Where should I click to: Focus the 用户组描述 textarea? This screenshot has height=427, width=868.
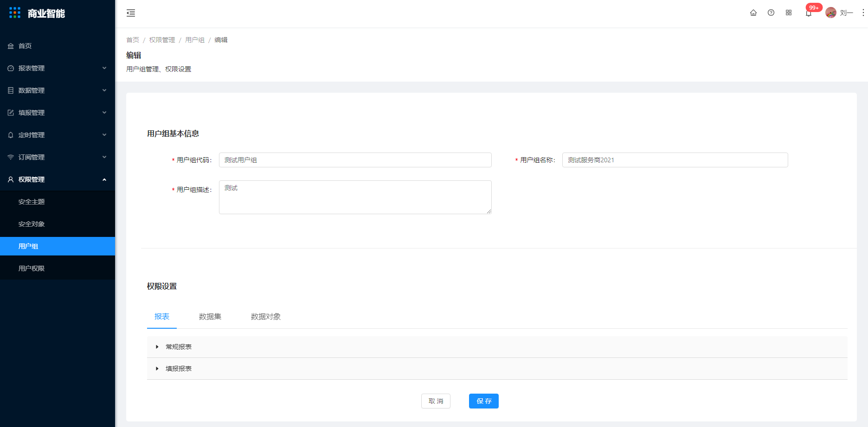pyautogui.click(x=355, y=197)
